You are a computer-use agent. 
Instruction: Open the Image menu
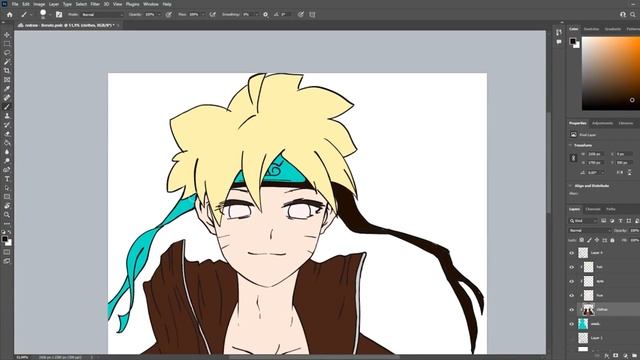pyautogui.click(x=39, y=4)
